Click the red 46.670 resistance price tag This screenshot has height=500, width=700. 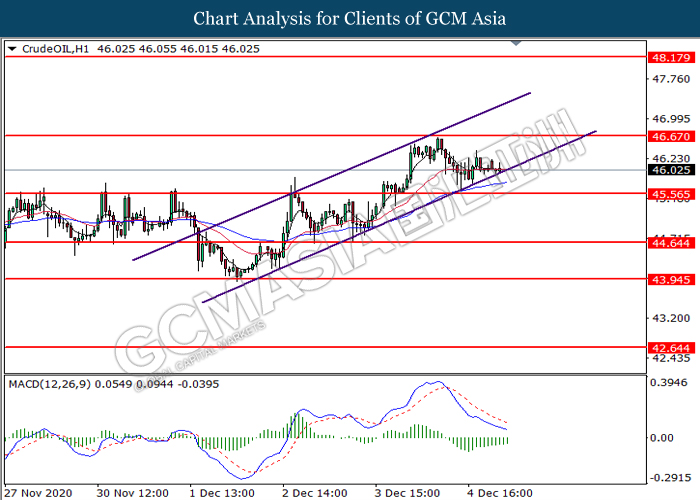(x=666, y=134)
